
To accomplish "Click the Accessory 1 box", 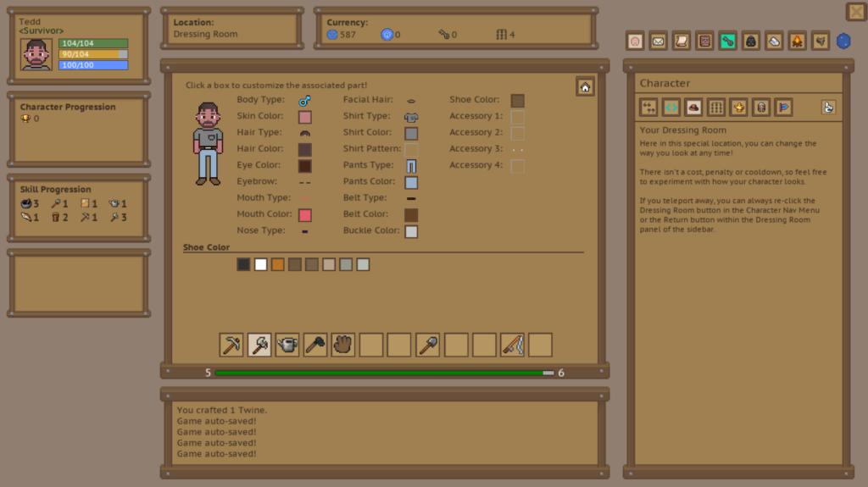I will point(517,117).
